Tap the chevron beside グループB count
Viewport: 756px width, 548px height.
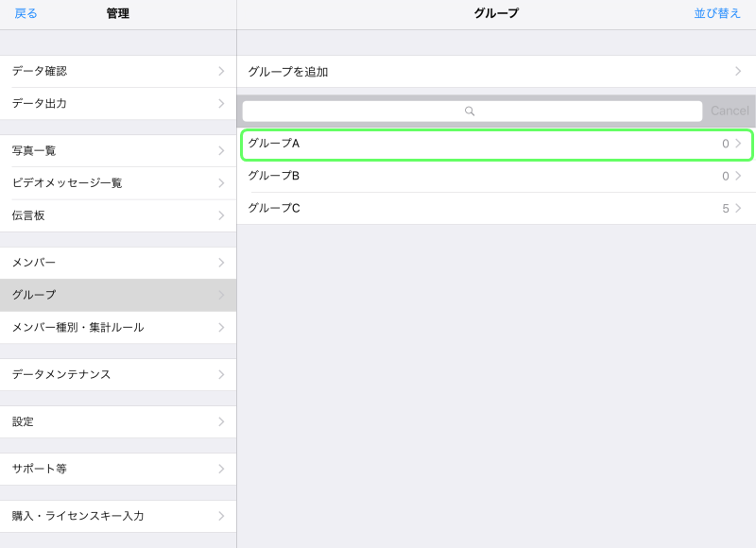(x=738, y=176)
